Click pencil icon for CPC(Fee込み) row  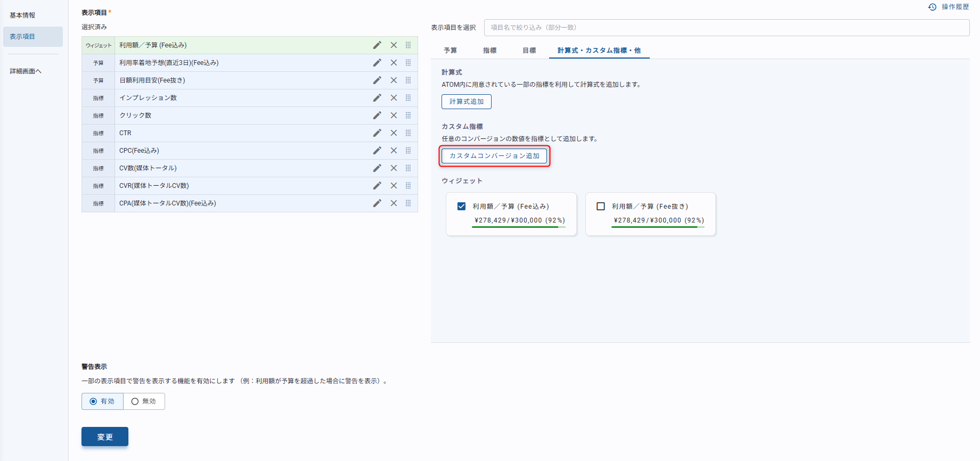click(x=377, y=151)
